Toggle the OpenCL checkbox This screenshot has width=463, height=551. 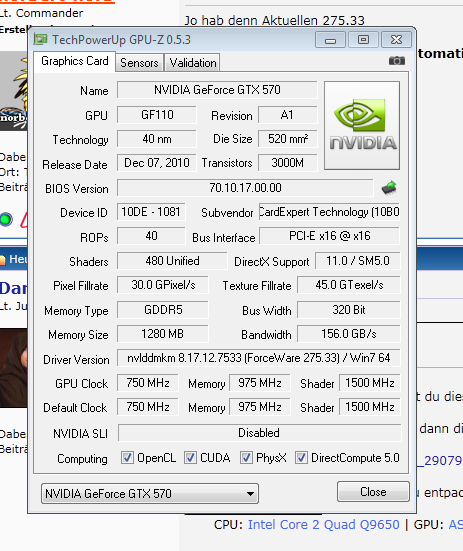pyautogui.click(x=127, y=458)
